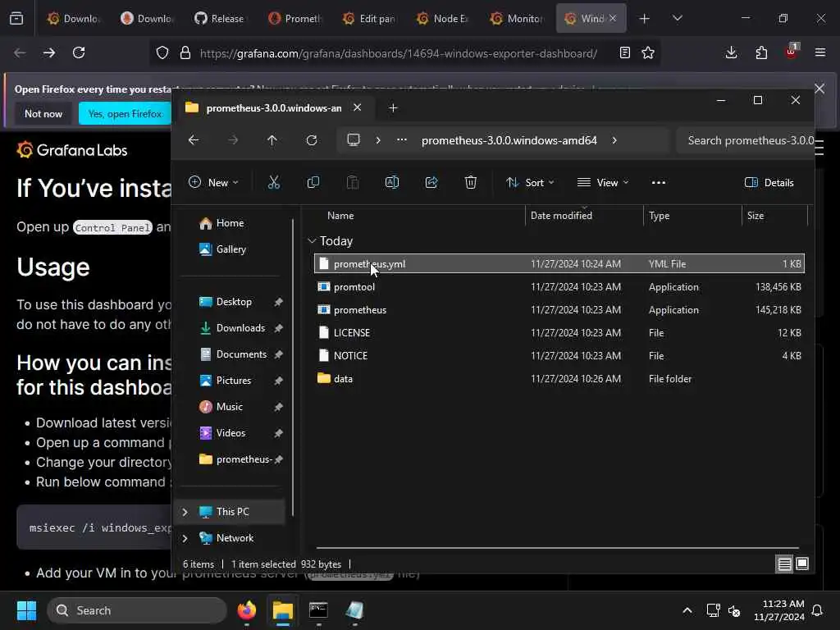Viewport: 840px width, 630px height.
Task: Go back in File Explorer
Action: (194, 140)
